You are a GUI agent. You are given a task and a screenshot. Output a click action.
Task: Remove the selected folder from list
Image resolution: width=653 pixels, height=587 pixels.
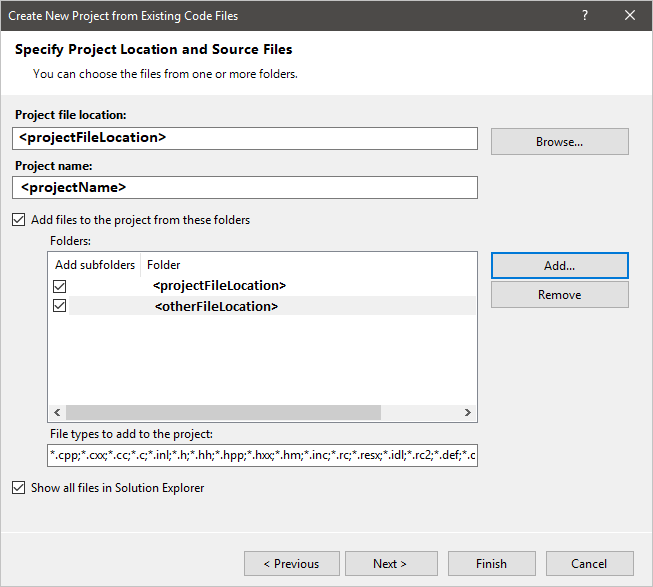click(x=559, y=295)
